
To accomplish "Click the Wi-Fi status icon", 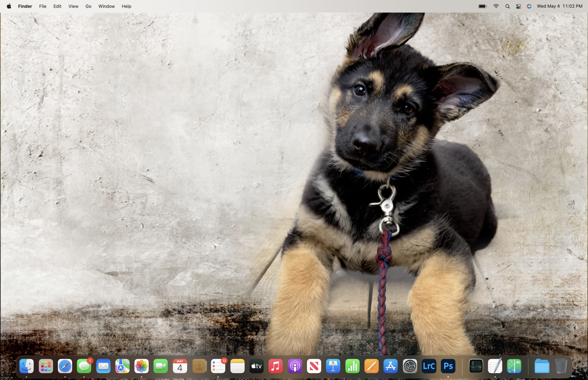I will (496, 6).
